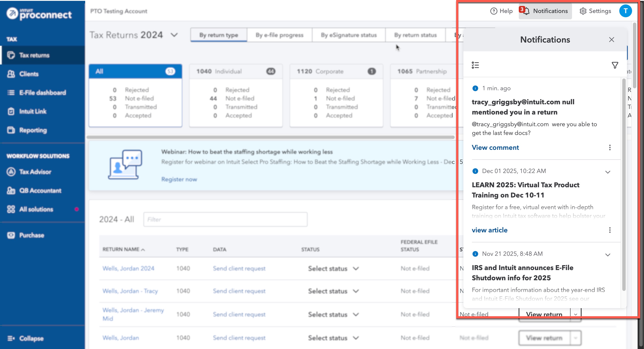Click Register now webinar link

(x=179, y=179)
